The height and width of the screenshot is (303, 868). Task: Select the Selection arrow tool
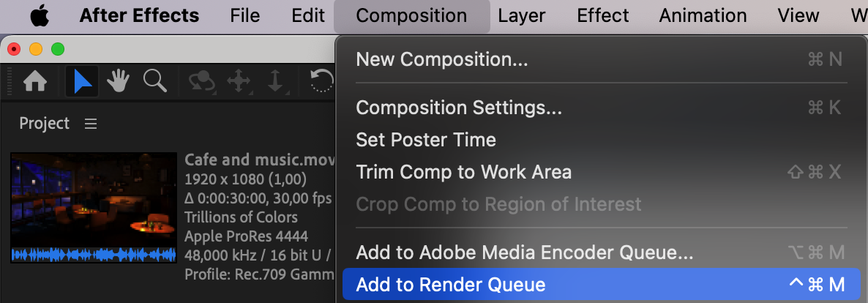pyautogui.click(x=82, y=82)
